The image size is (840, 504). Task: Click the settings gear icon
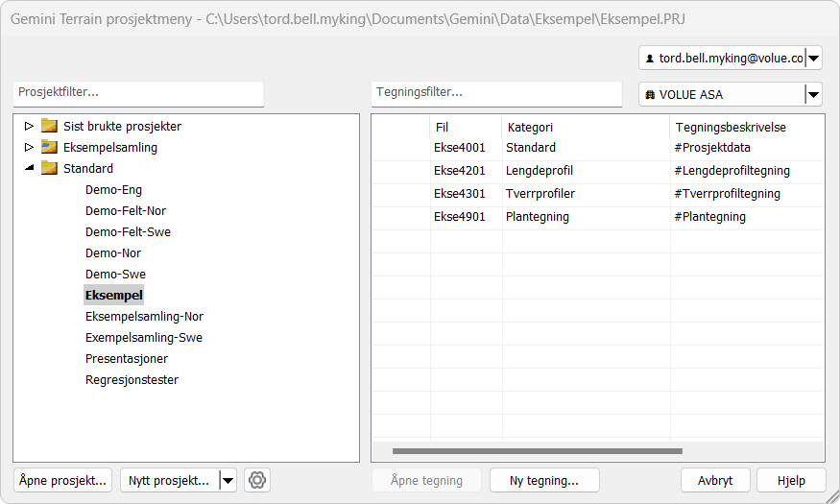[x=257, y=480]
